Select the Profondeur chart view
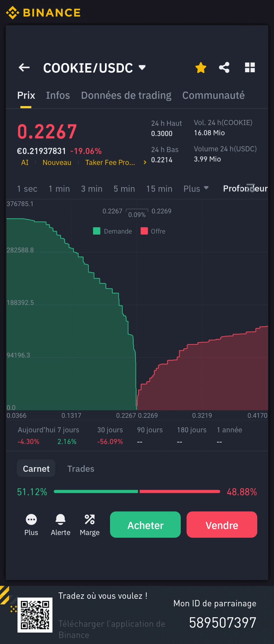The image size is (274, 644). coord(245,189)
